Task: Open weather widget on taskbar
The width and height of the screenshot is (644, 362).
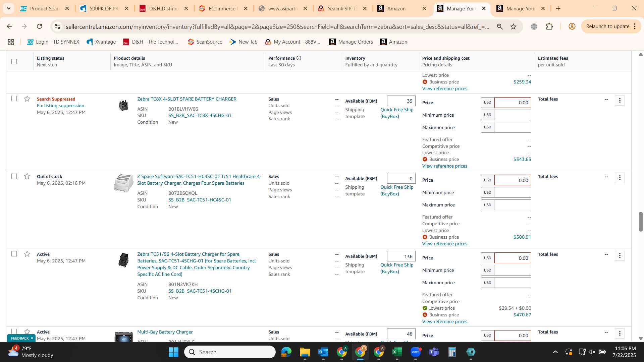Action: 30,352
